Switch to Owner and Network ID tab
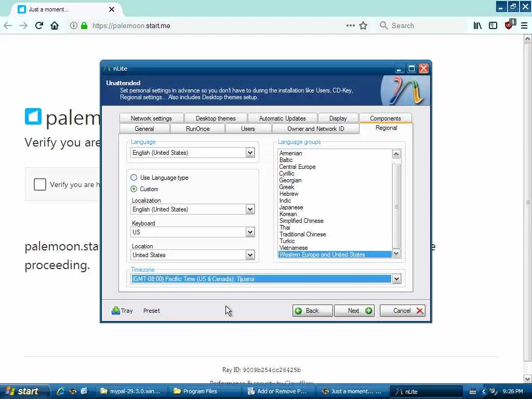 pyautogui.click(x=315, y=129)
